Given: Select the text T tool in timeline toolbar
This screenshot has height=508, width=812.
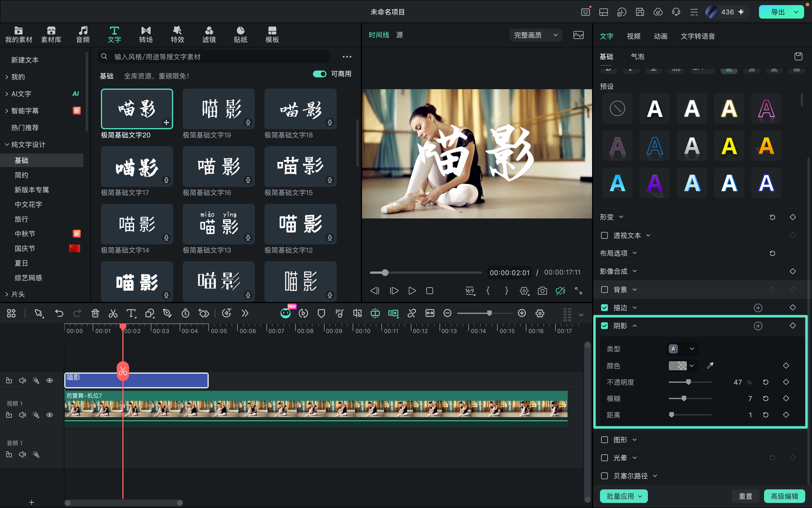Looking at the screenshot, I should pyautogui.click(x=131, y=314).
